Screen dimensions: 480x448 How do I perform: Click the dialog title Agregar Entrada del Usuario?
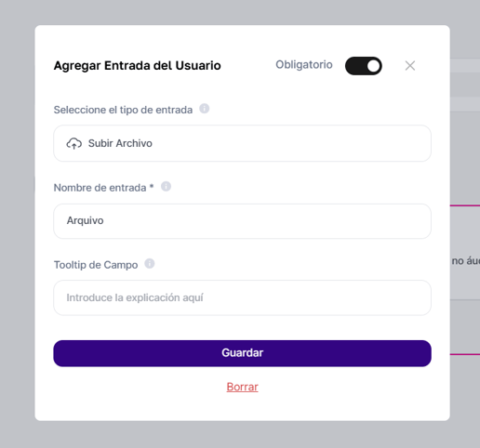(x=138, y=66)
